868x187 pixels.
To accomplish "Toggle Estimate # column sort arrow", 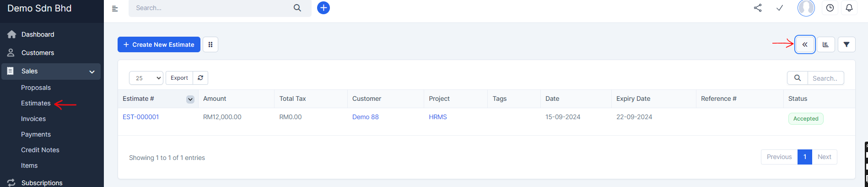I will (x=190, y=99).
